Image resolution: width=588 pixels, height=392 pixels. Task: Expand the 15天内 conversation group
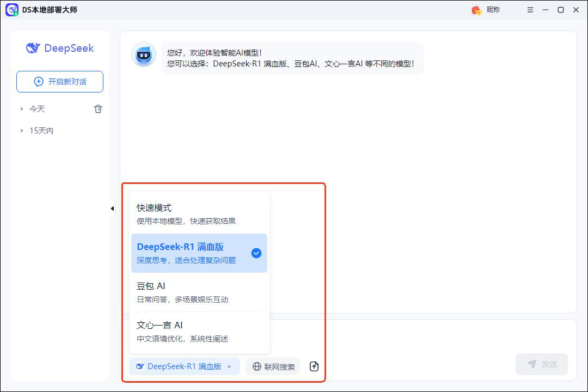coord(22,131)
